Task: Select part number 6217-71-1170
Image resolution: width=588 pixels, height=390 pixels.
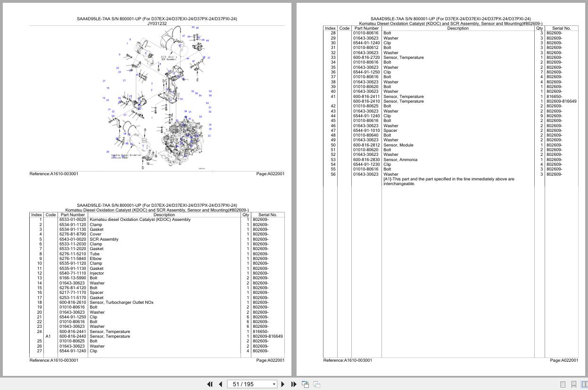Action: 73,292
